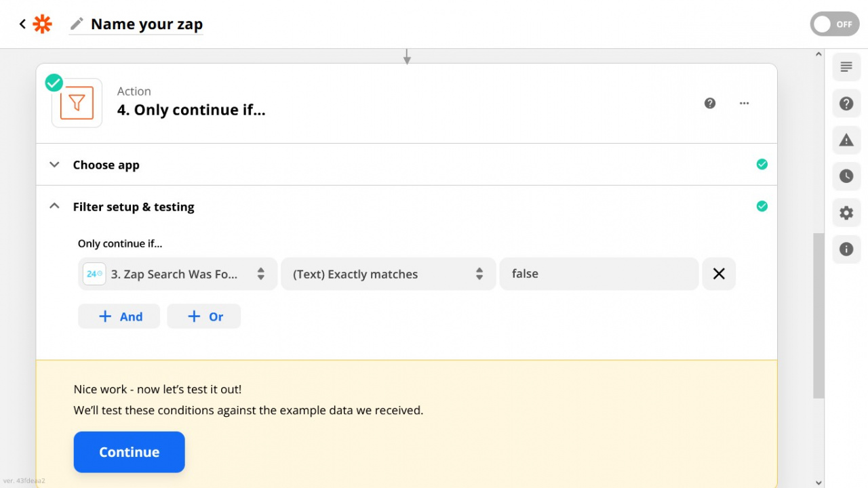Click the Filter setup completed checkmark
The width and height of the screenshot is (868, 488).
tap(762, 206)
